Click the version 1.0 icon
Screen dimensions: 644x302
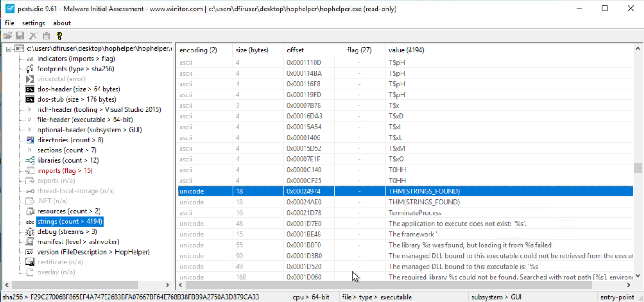pos(30,252)
